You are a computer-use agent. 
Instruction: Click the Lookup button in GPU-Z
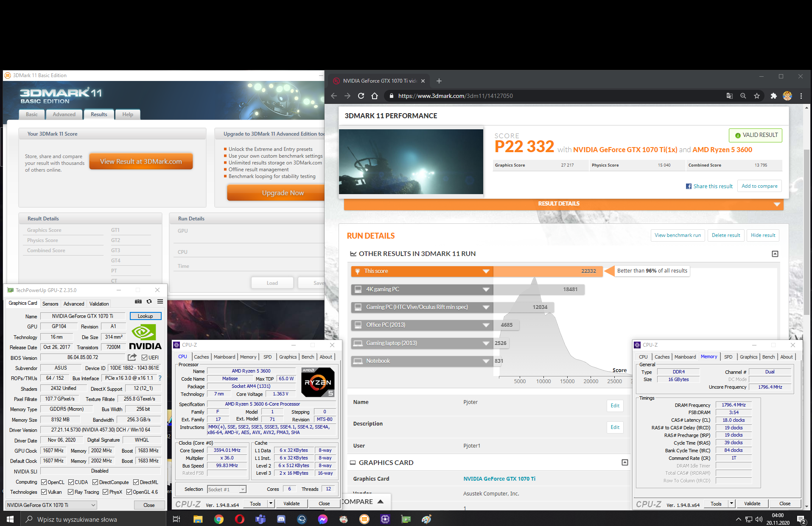[145, 316]
